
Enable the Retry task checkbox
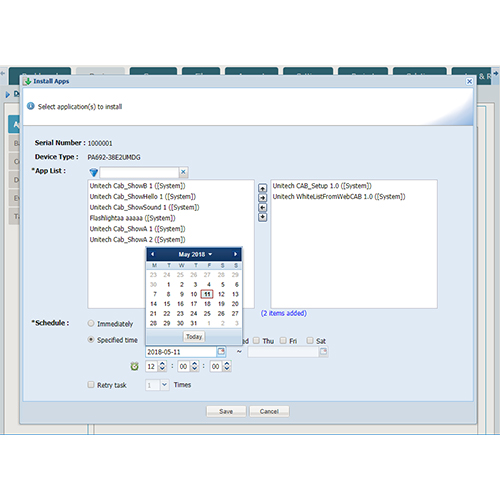(91, 385)
